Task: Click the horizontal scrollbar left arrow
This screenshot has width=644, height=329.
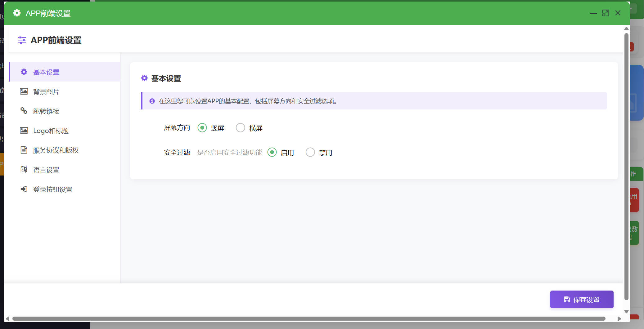Action: coord(7,319)
